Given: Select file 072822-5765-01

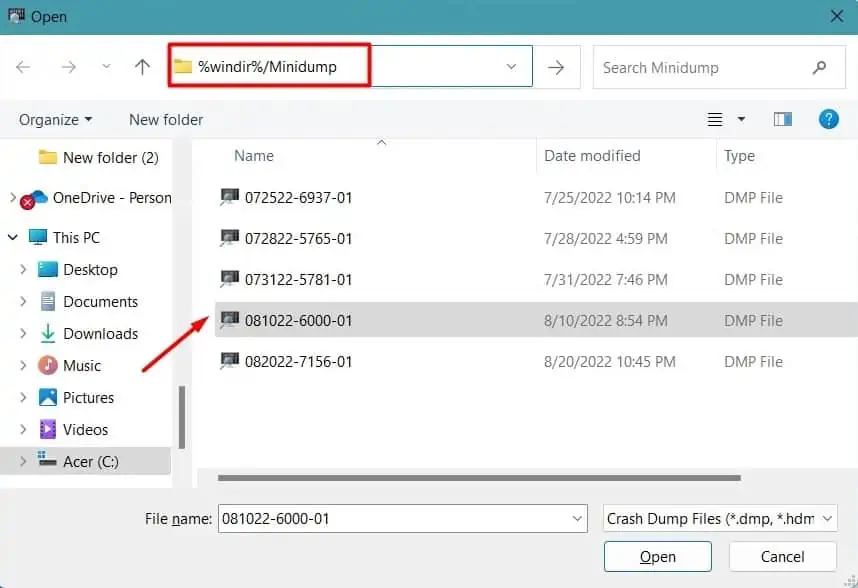Looking at the screenshot, I should (x=298, y=238).
